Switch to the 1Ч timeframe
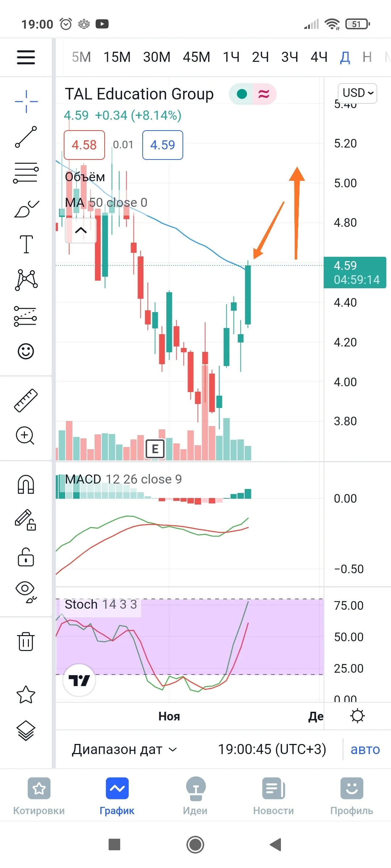This screenshot has height=868, width=391. pyautogui.click(x=231, y=57)
